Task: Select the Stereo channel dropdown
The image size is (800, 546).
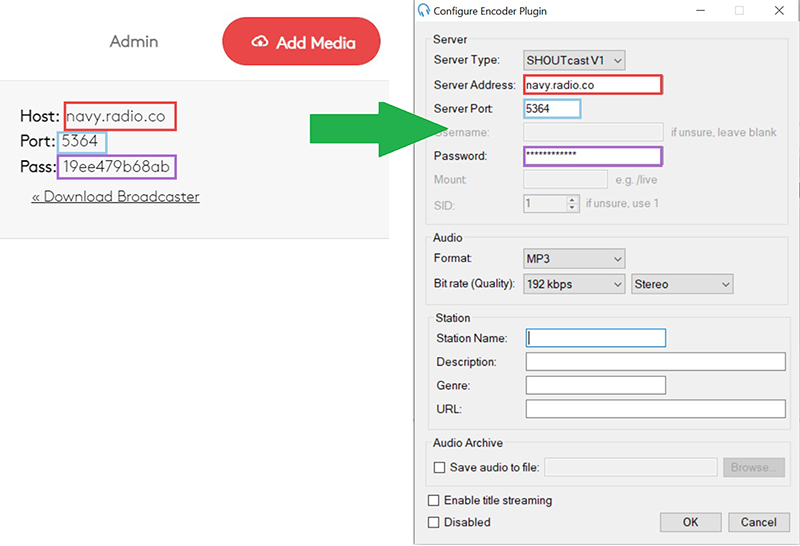Action: (682, 284)
